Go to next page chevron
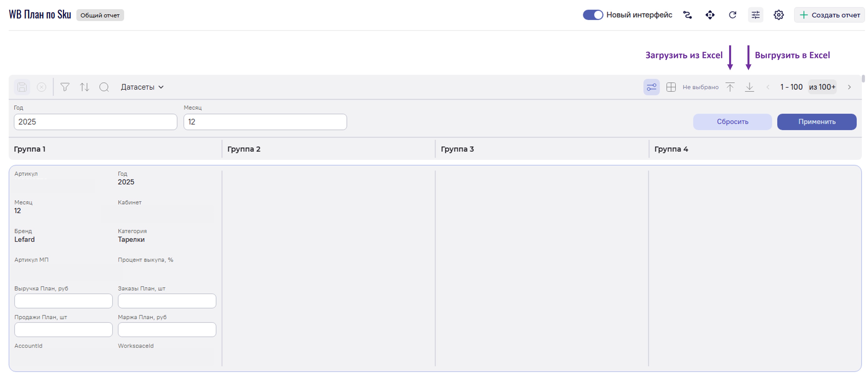 coord(849,87)
